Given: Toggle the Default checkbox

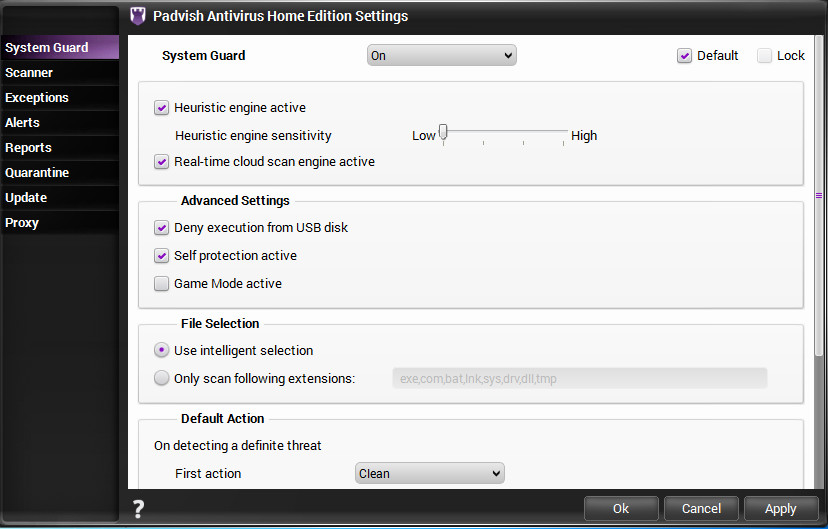Looking at the screenshot, I should [x=684, y=55].
